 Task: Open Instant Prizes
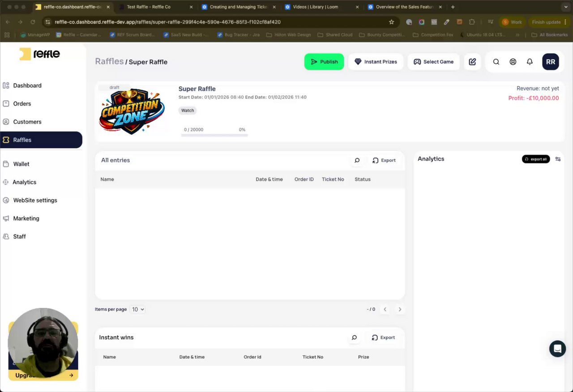[376, 62]
